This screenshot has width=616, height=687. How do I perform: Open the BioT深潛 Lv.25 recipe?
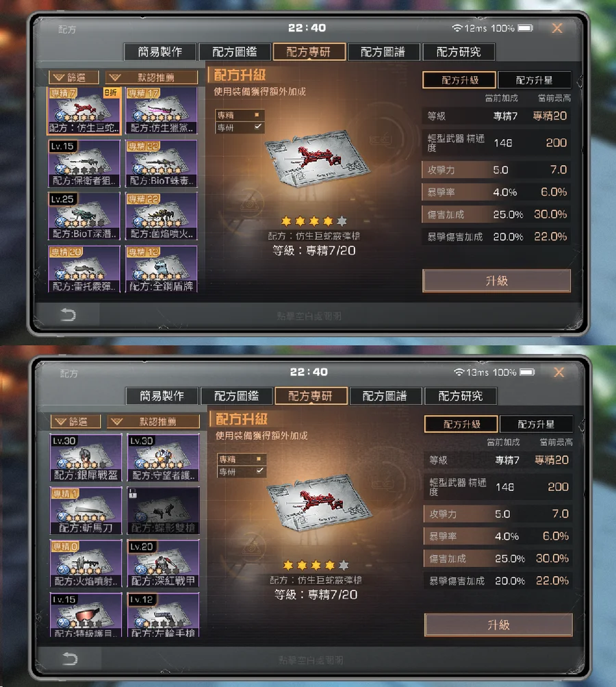tap(84, 216)
